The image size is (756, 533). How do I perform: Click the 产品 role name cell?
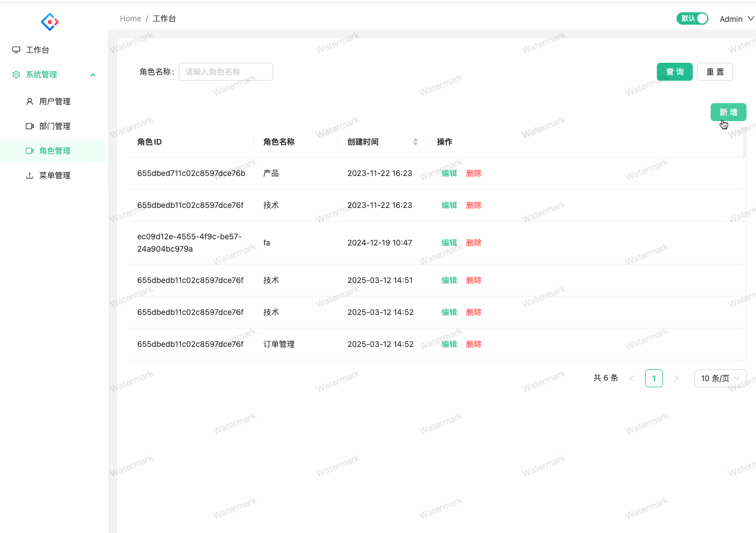271,173
